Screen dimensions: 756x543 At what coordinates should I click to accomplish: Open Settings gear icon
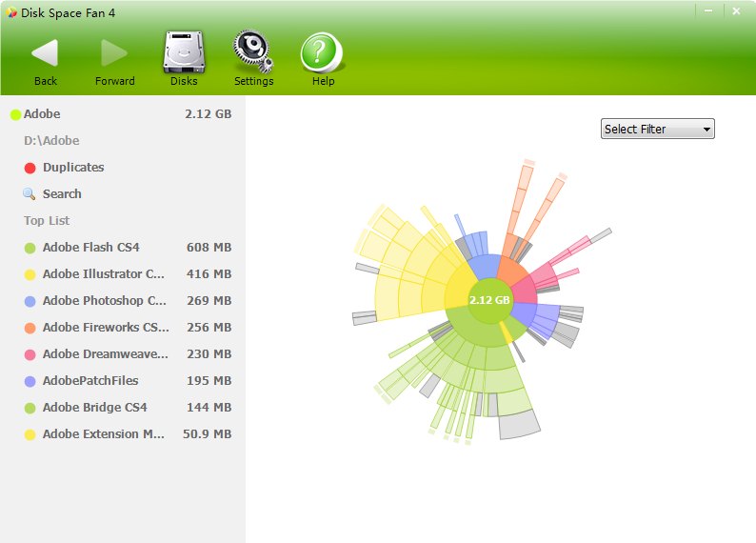point(253,52)
